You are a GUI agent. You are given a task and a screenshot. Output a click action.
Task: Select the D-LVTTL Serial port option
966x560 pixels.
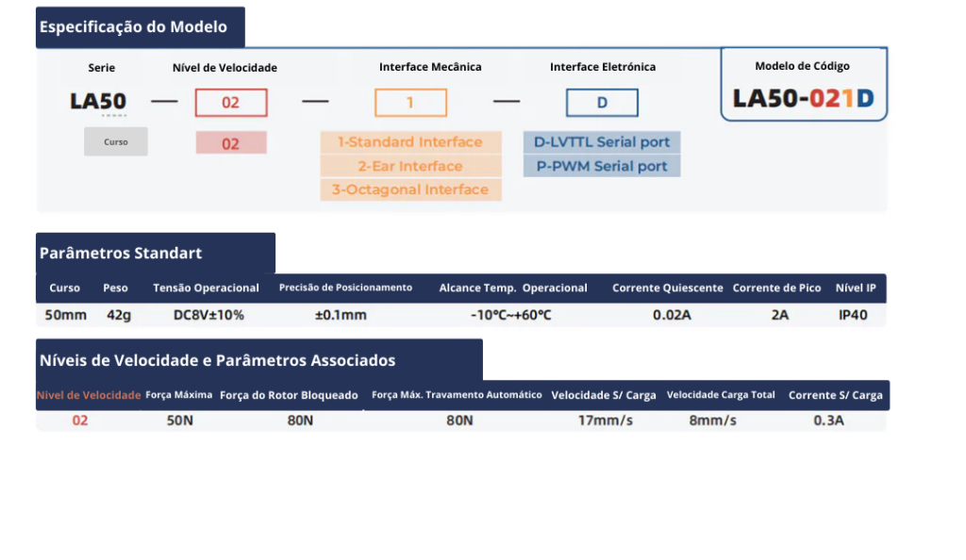pyautogui.click(x=602, y=142)
